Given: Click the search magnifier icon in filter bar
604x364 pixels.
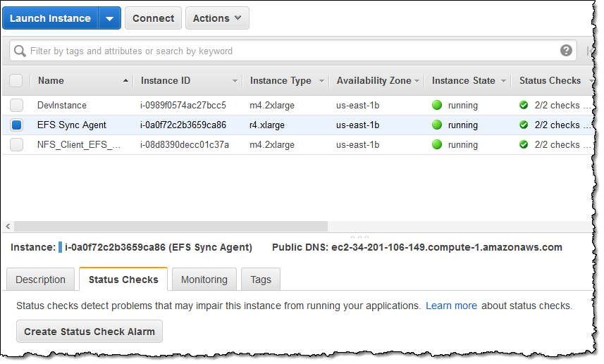Looking at the screenshot, I should pyautogui.click(x=20, y=51).
